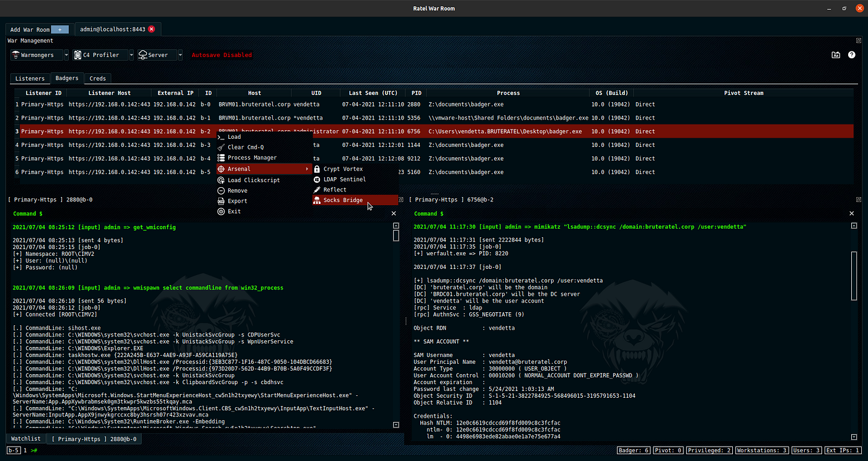The image size is (868, 461).
Task: Close the right 6756@b-2 command pane
Action: click(851, 213)
